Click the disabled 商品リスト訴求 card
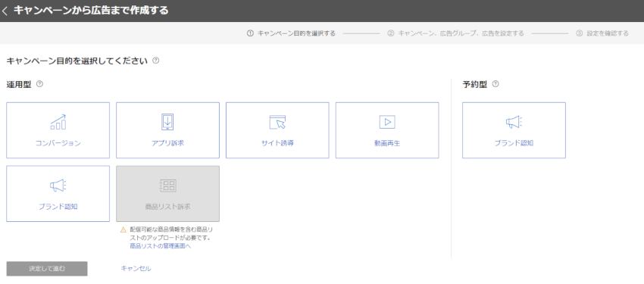This screenshot has height=284, width=644. tap(167, 194)
